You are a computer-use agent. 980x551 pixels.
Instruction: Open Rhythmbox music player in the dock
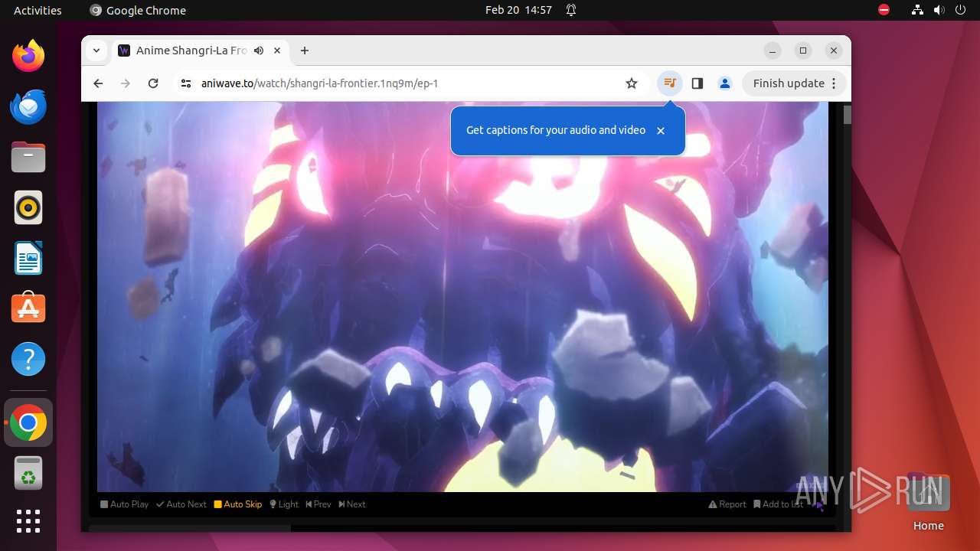(x=28, y=208)
